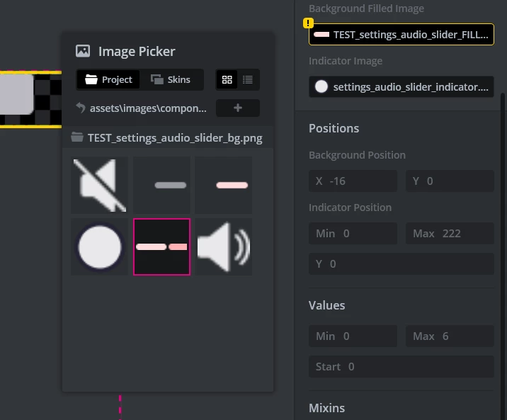
Task: Click TEST_settings_audio_slider_bg.png file name
Action: click(175, 138)
